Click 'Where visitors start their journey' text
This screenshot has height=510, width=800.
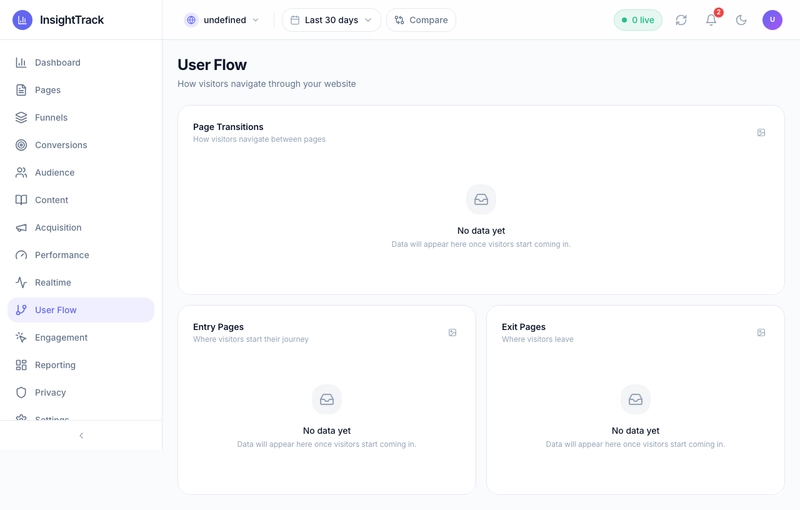click(x=251, y=339)
